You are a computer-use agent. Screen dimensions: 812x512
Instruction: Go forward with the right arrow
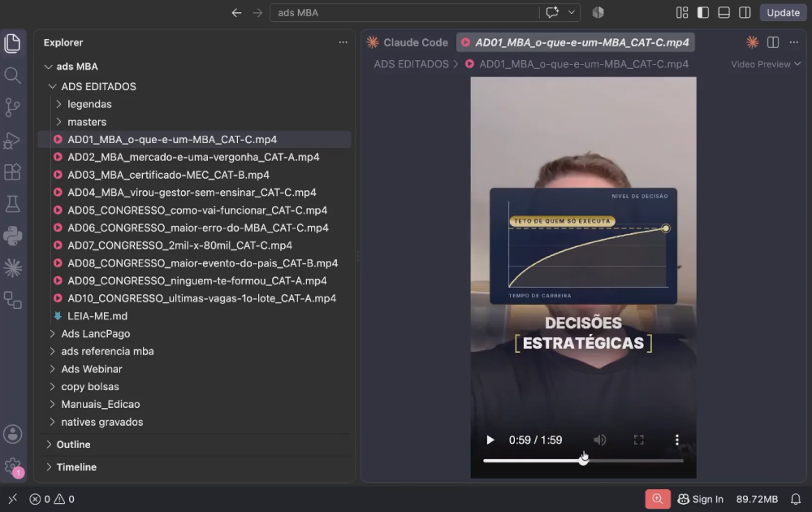[257, 13]
